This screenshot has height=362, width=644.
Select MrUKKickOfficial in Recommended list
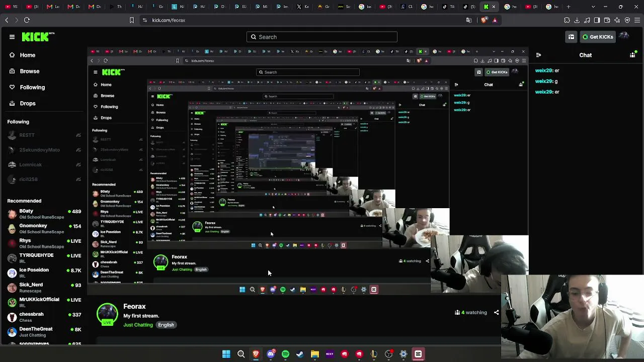coord(44,302)
